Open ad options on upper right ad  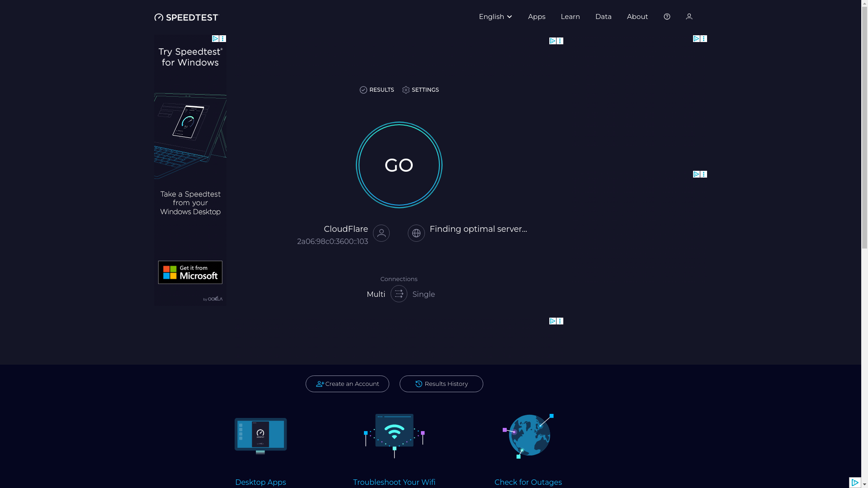tap(703, 39)
